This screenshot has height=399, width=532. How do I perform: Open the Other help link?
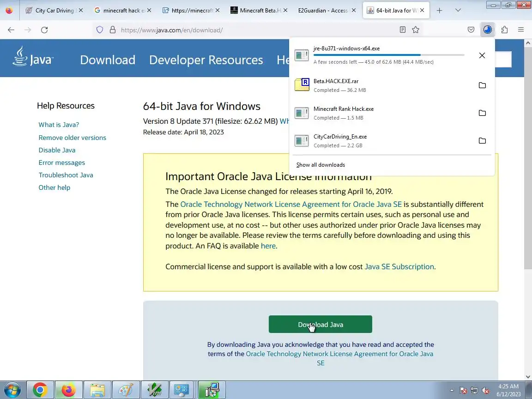[x=54, y=187]
